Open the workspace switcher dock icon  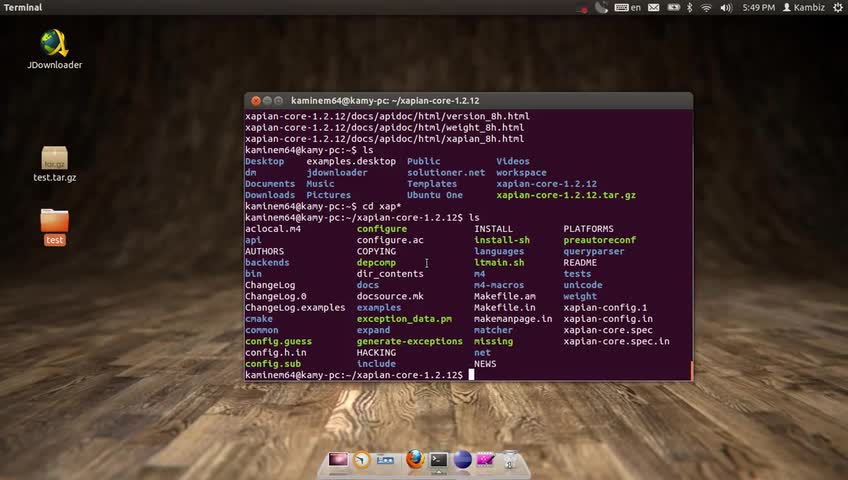tap(387, 460)
